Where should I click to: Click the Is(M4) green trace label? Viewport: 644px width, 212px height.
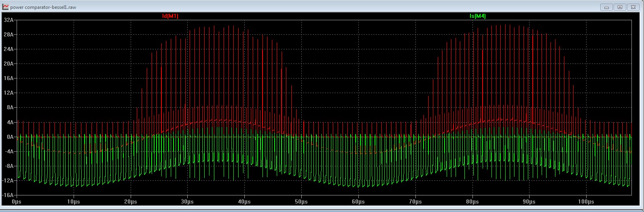pyautogui.click(x=478, y=16)
